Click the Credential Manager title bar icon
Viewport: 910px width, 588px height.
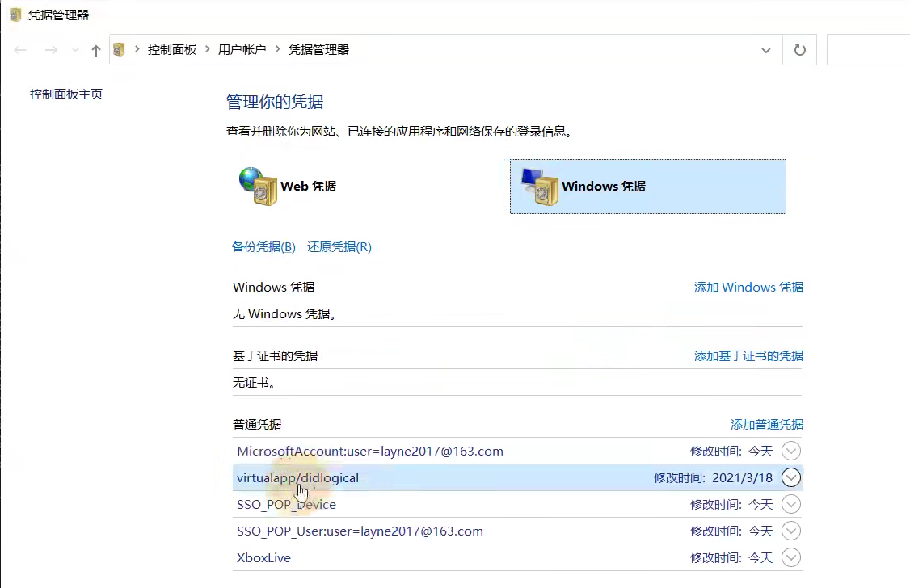point(15,15)
